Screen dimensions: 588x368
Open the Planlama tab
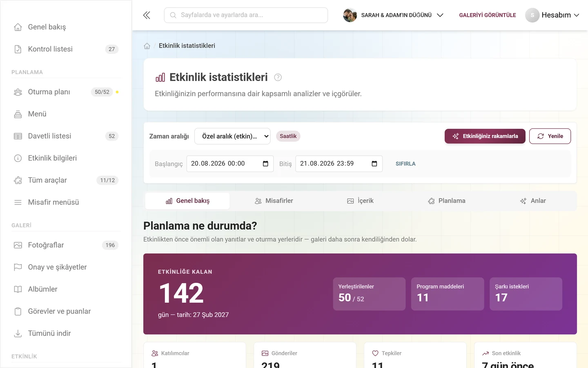[x=447, y=201]
